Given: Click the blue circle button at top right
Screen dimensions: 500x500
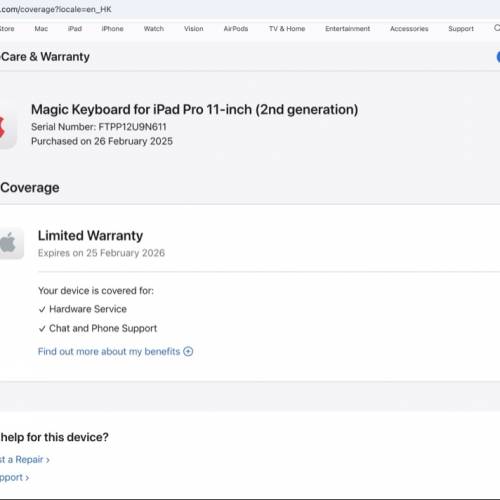Looking at the screenshot, I should (x=498, y=57).
